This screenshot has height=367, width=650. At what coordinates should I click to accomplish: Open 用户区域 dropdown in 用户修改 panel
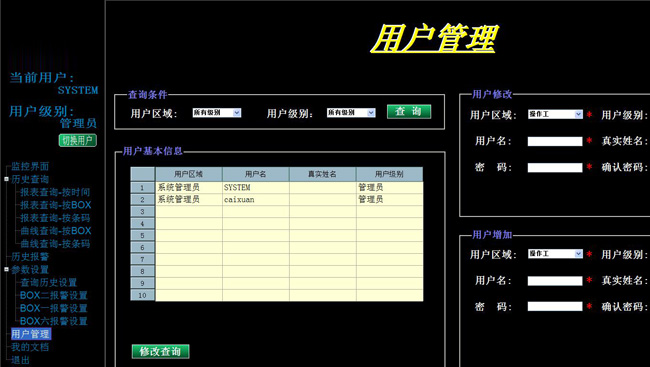tap(555, 114)
